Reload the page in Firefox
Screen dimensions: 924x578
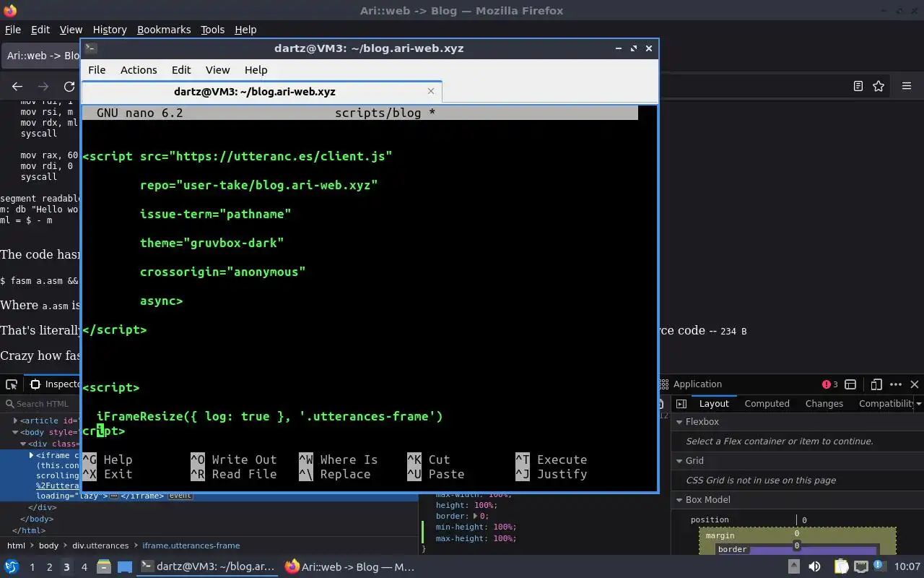click(69, 86)
